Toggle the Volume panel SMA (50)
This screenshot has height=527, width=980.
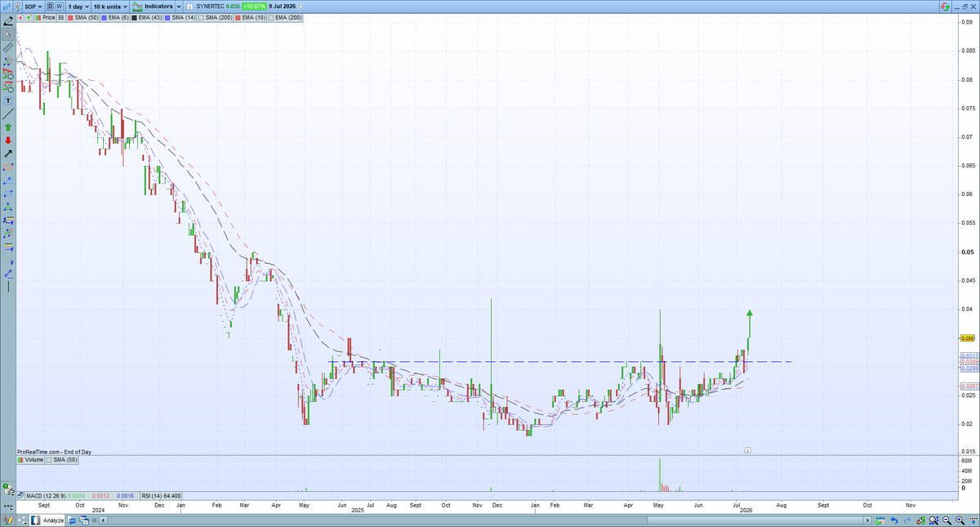pyautogui.click(x=62, y=460)
